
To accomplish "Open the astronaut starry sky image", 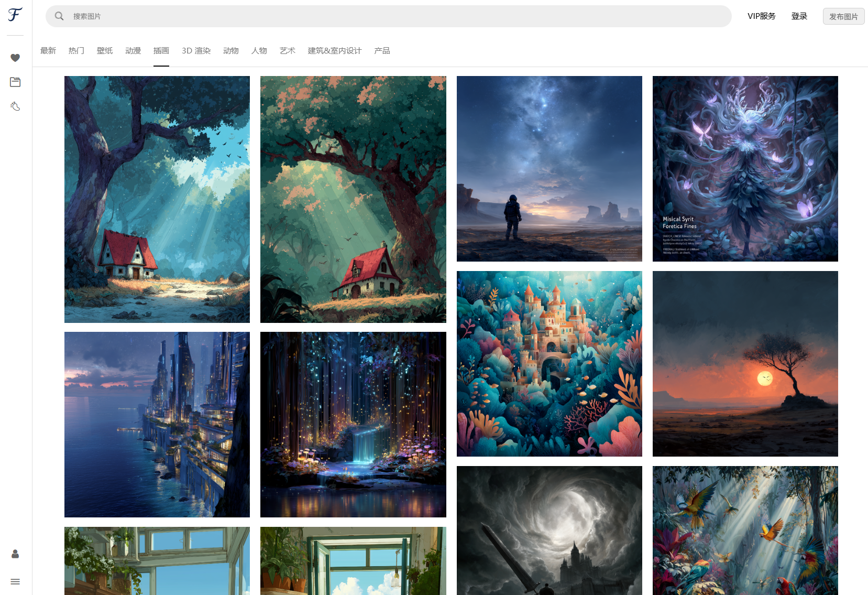I will [x=549, y=169].
